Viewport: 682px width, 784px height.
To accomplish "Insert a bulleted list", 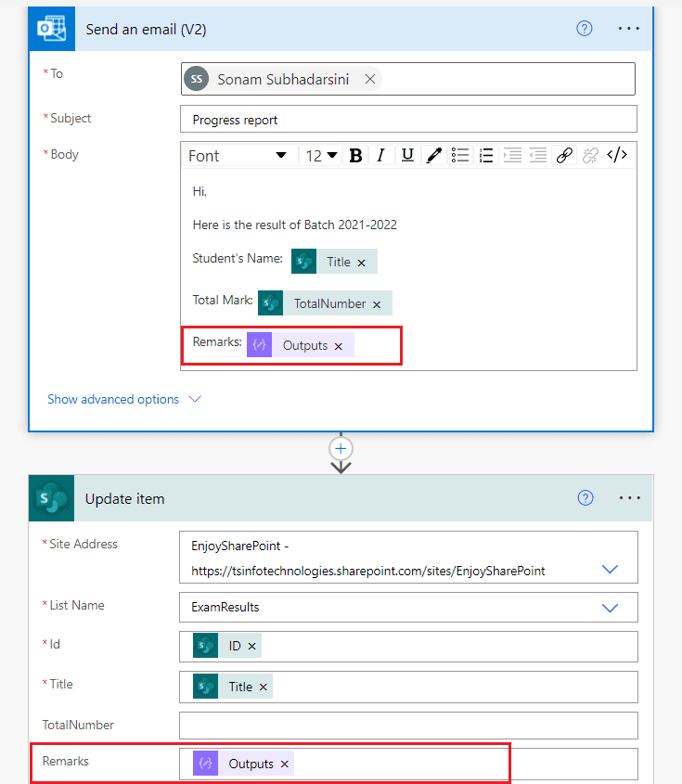I will click(x=460, y=156).
